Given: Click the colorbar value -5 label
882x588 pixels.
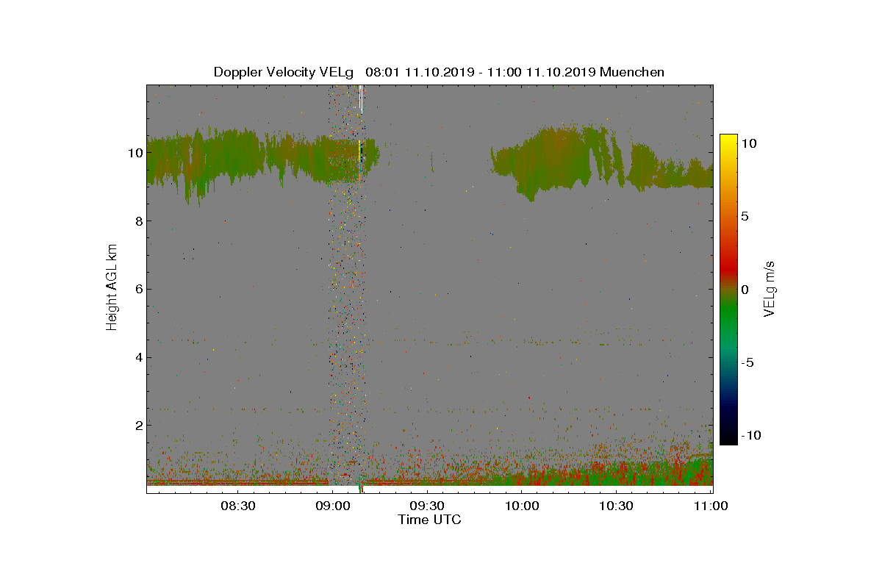Looking at the screenshot, I should tap(747, 362).
